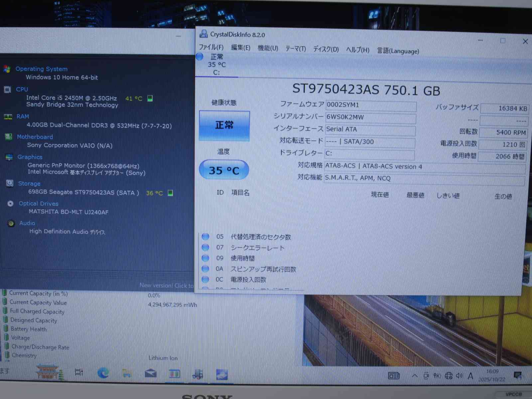The width and height of the screenshot is (532, 399).
Task: Click the CPU chip icon in Speccy
Action: [7, 89]
